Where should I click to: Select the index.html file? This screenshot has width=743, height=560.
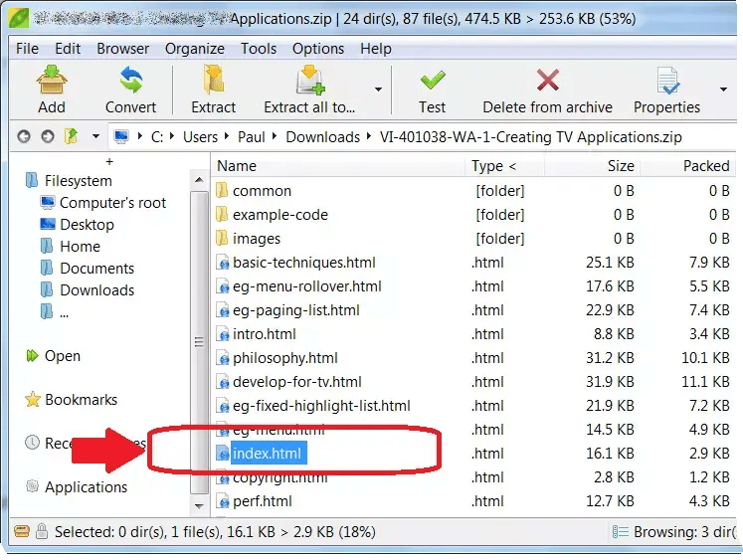[x=267, y=454]
